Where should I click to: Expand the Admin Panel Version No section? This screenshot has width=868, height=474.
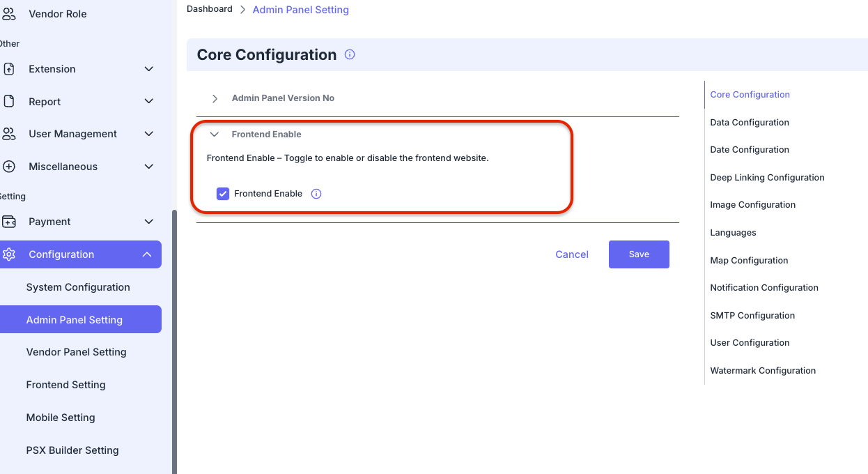(215, 98)
